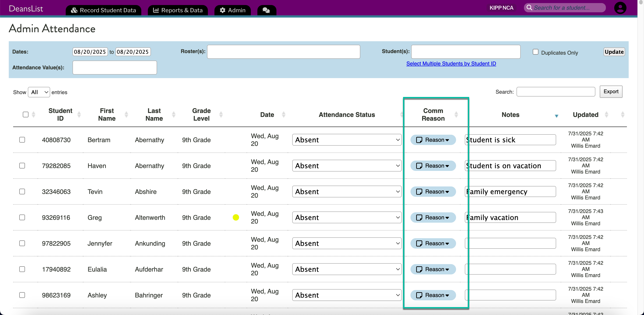This screenshot has width=644, height=315.
Task: Open Haven's attendance status dropdown
Action: [x=347, y=166]
